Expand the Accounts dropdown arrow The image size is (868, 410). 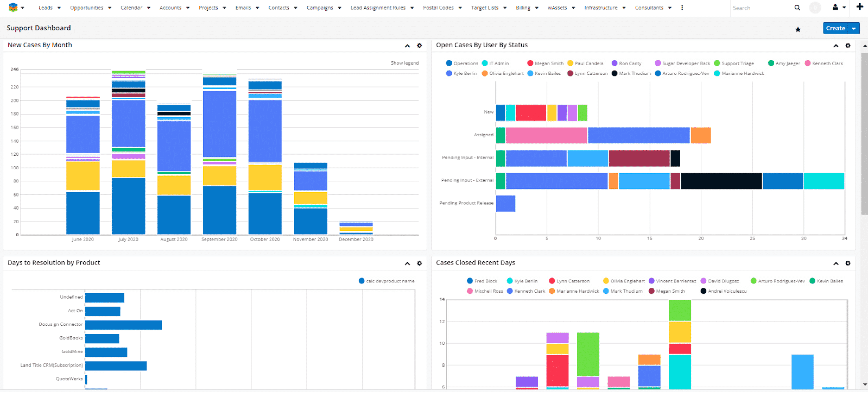pos(188,8)
